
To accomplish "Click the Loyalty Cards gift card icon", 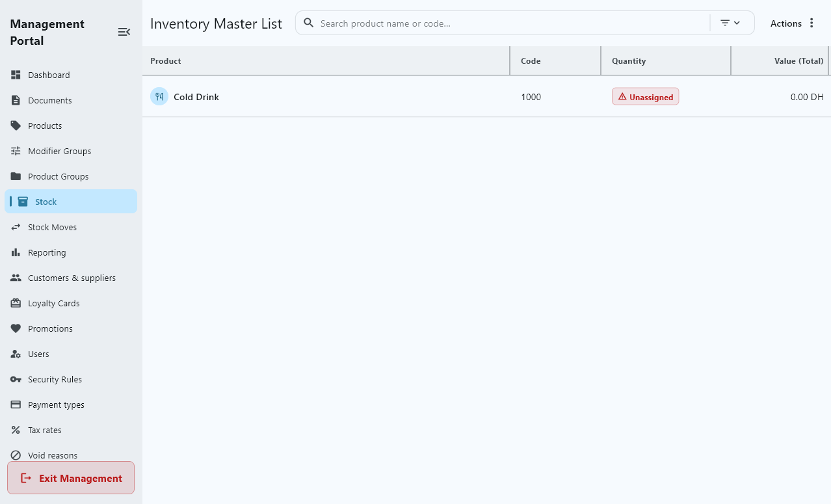I will (x=16, y=303).
